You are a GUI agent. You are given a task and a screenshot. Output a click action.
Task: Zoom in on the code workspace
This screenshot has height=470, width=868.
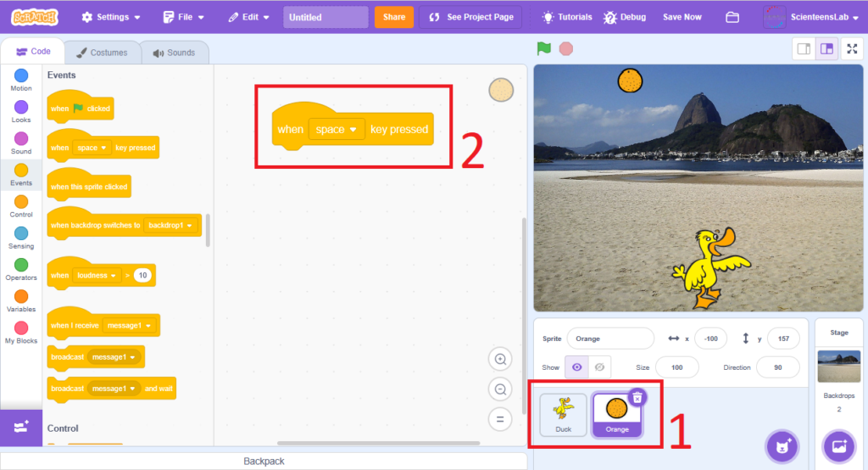point(500,360)
